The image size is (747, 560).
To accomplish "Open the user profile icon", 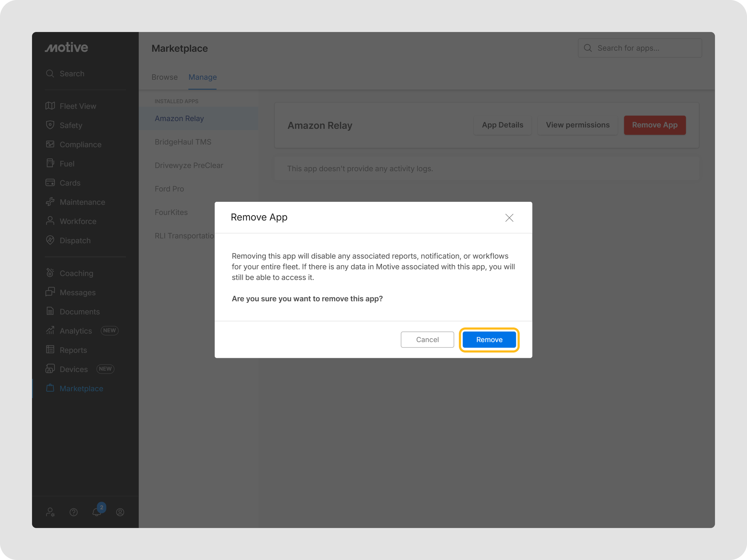I will [x=120, y=512].
